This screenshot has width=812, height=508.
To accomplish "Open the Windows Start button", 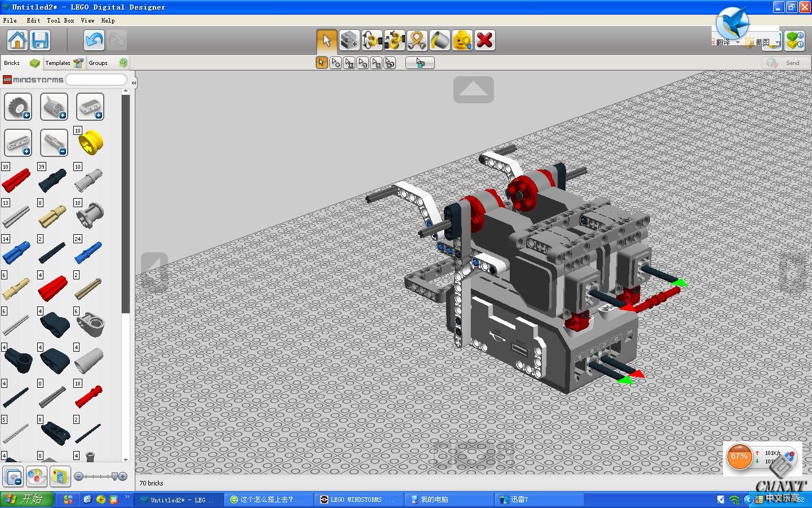I will pos(27,499).
